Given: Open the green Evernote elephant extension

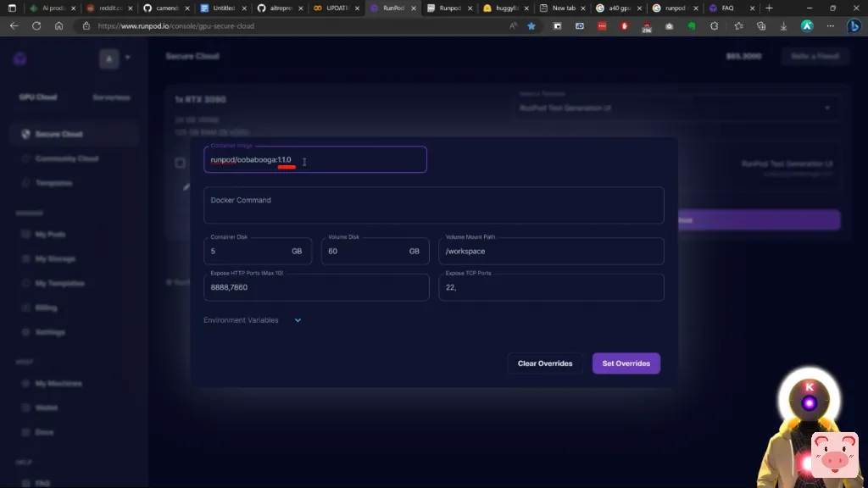Looking at the screenshot, I should 692,26.
